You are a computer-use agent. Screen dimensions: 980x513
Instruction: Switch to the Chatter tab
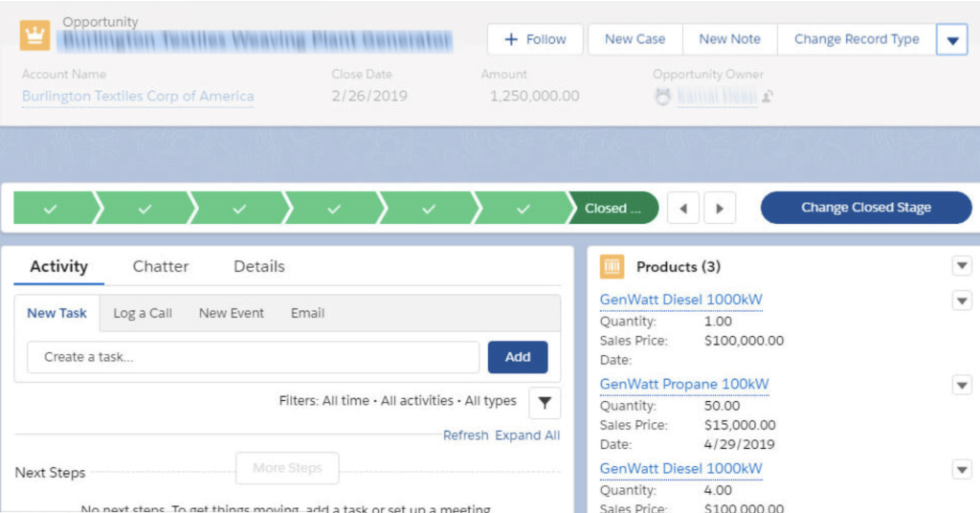click(161, 267)
